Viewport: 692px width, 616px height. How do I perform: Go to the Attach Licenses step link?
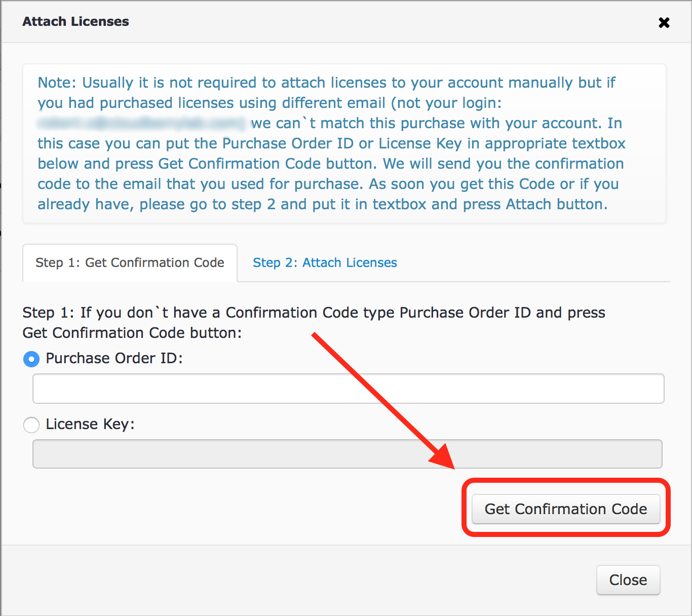(x=325, y=262)
